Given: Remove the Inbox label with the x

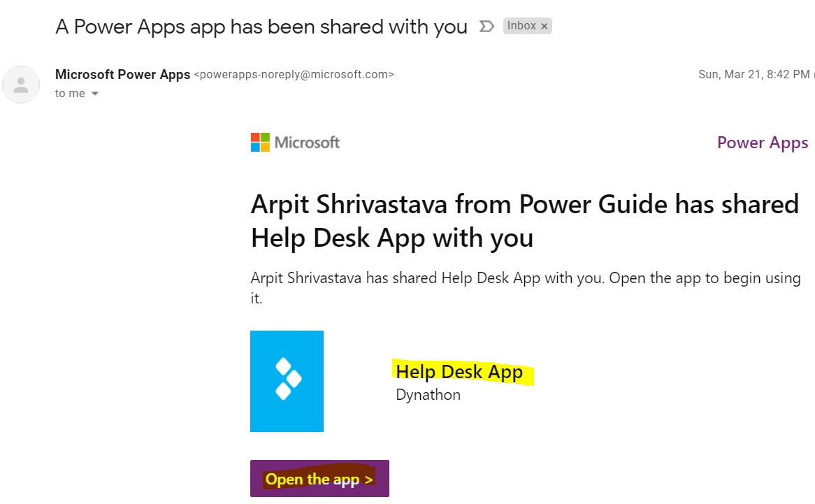Looking at the screenshot, I should [x=544, y=26].
